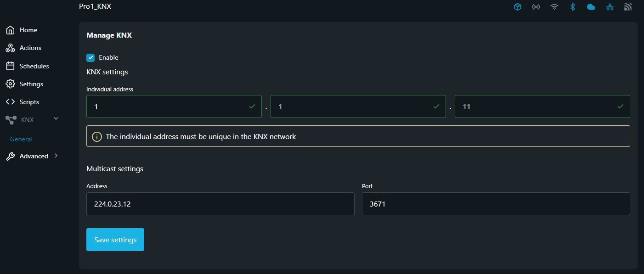644x274 pixels.
Task: Collapse the KNX sidebar section
Action: 56,118
